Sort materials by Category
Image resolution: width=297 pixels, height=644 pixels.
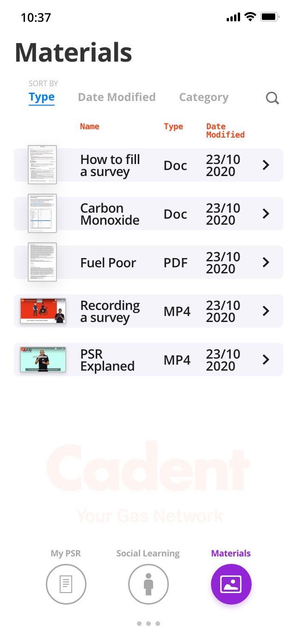click(x=204, y=97)
